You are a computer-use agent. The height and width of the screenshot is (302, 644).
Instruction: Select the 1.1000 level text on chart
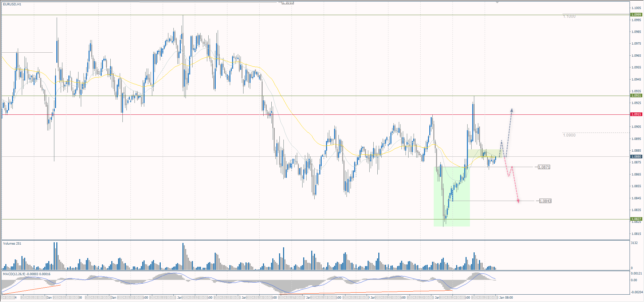click(569, 16)
